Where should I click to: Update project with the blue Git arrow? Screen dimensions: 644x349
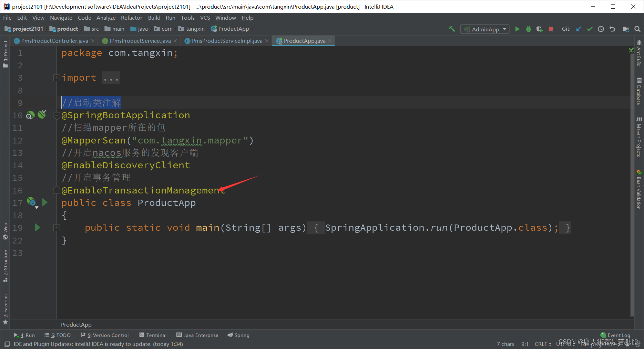(x=579, y=29)
